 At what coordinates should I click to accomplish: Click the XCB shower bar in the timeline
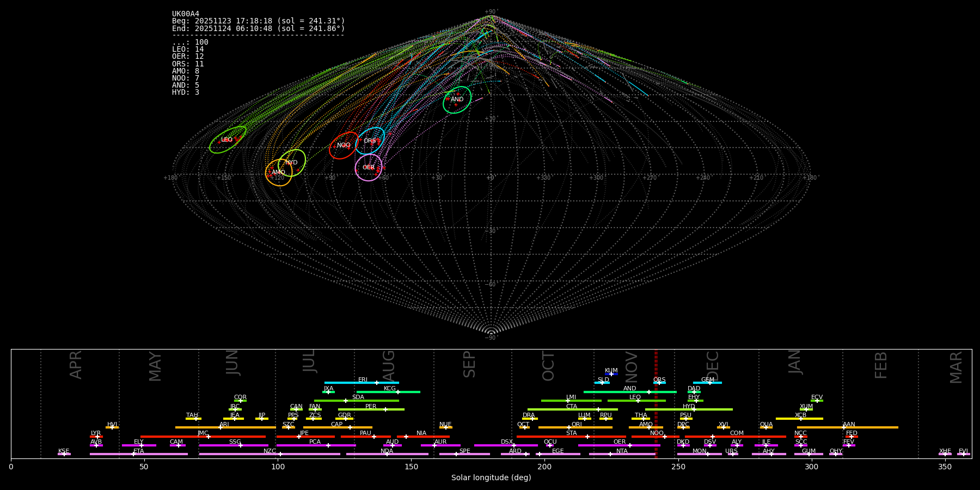[x=799, y=419]
